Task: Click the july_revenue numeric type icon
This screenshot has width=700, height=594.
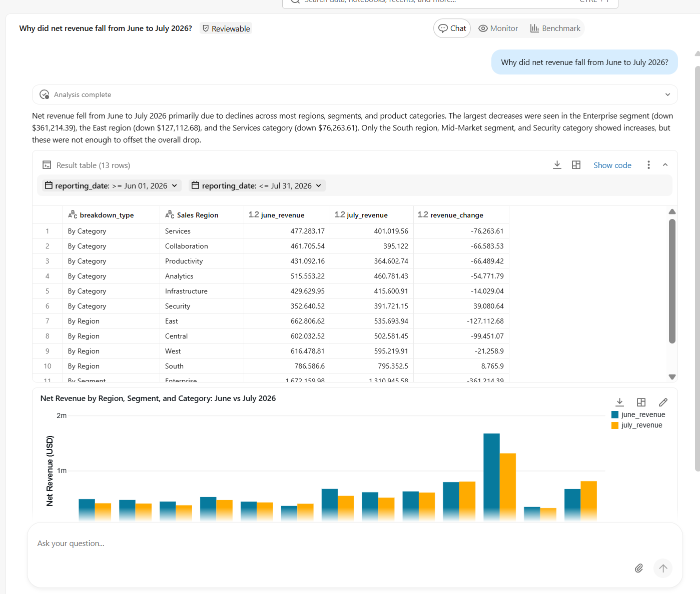Action: (x=340, y=215)
